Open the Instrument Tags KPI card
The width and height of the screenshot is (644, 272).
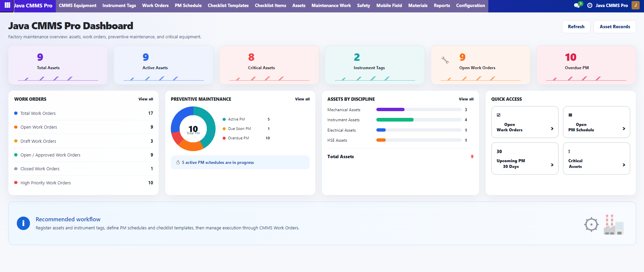(x=375, y=65)
